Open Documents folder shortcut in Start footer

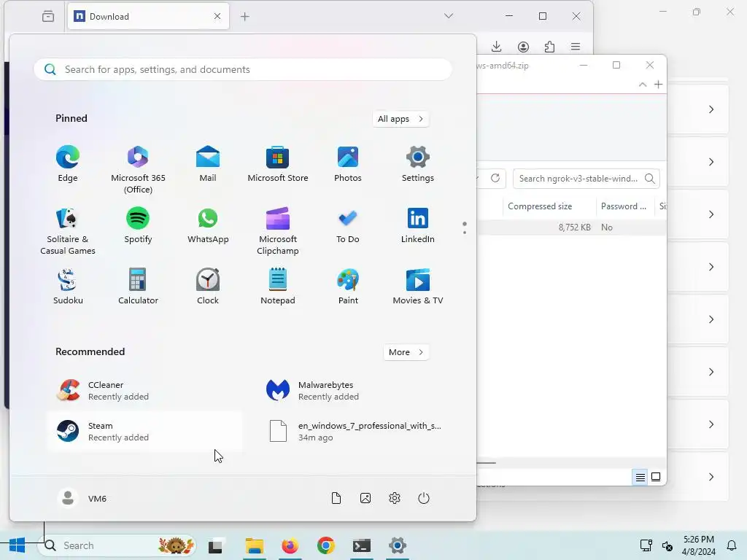click(x=336, y=498)
